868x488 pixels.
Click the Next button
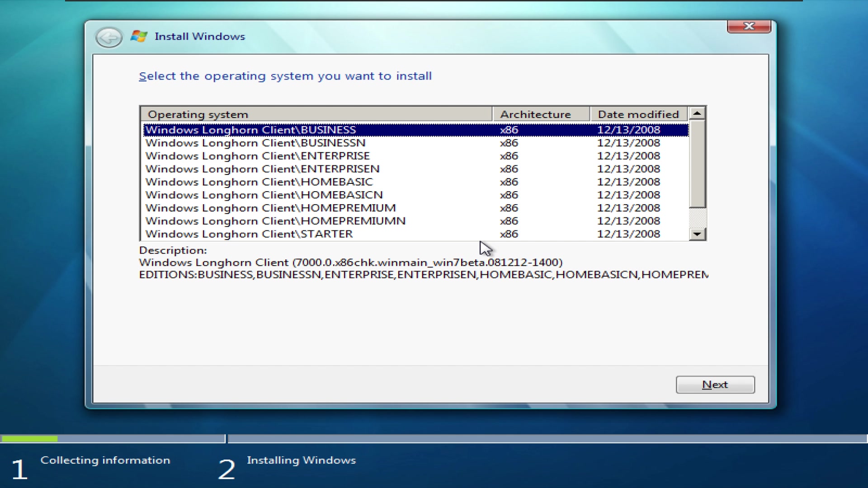click(715, 385)
